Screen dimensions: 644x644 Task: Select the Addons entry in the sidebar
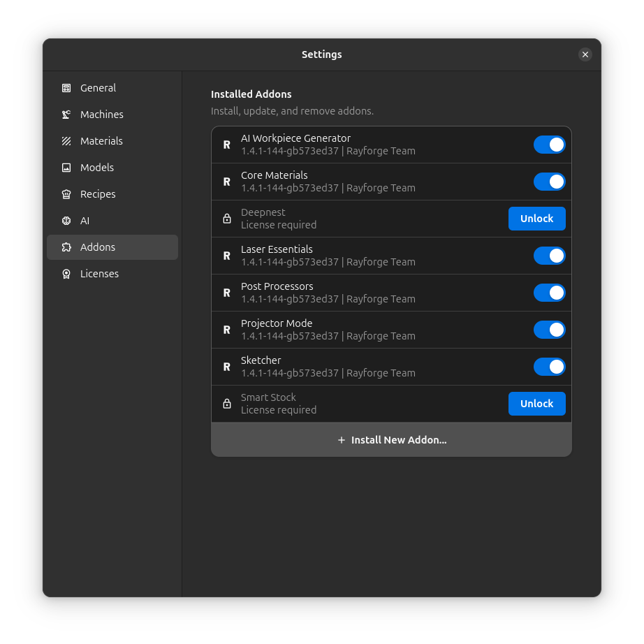98,247
